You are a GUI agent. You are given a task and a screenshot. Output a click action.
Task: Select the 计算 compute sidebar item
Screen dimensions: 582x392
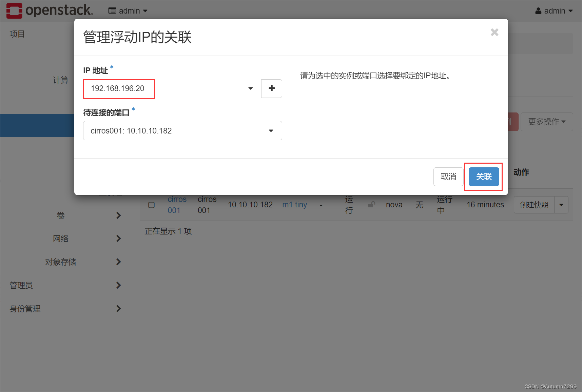(60, 80)
